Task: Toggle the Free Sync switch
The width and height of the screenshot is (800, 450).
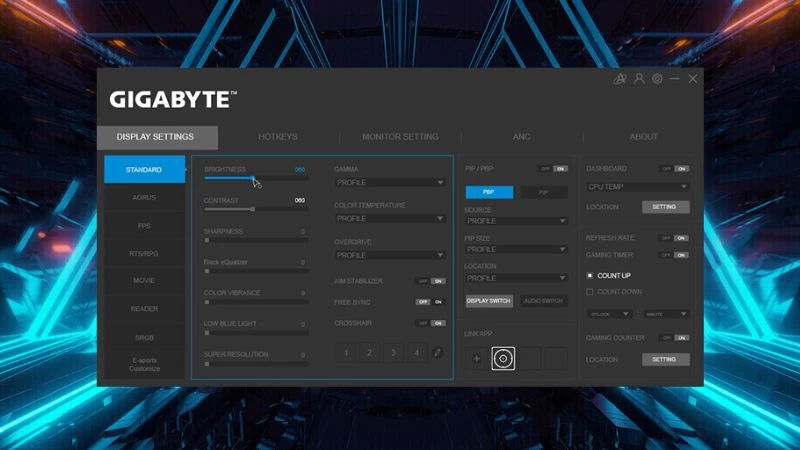Action: (431, 302)
